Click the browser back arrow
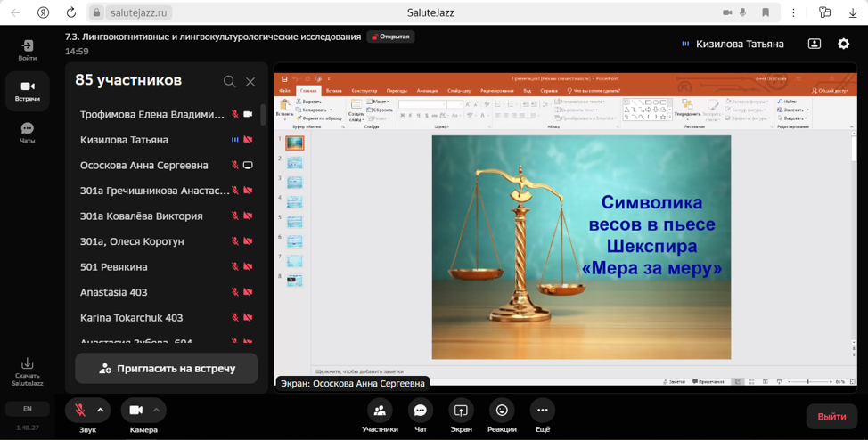The image size is (868, 440). (x=15, y=12)
